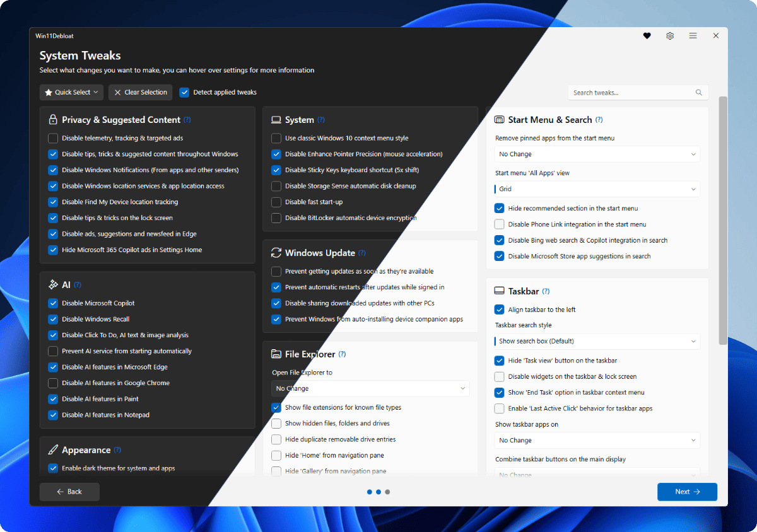Viewport: 757px width, 532px height.
Task: Click the heart donate icon in title bar
Action: (x=647, y=36)
